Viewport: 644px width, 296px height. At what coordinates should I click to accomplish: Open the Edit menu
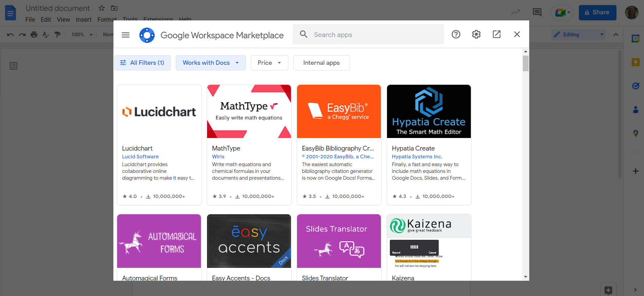(46, 19)
